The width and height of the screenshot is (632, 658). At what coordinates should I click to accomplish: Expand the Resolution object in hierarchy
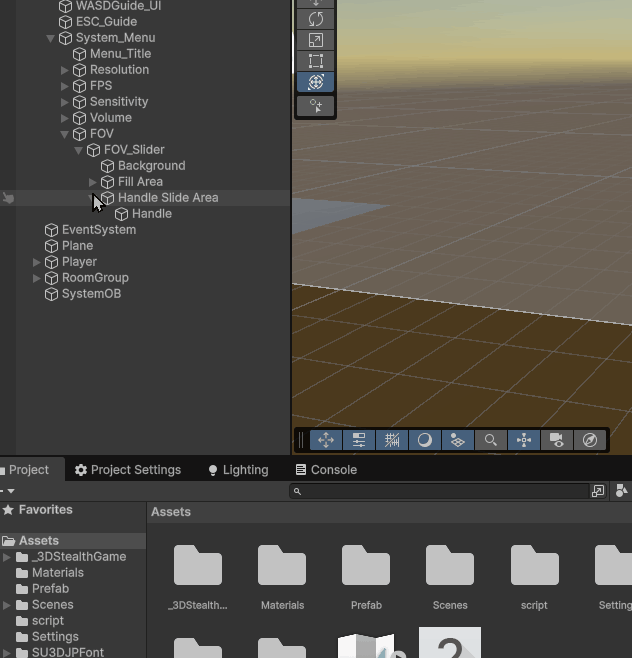tap(65, 70)
